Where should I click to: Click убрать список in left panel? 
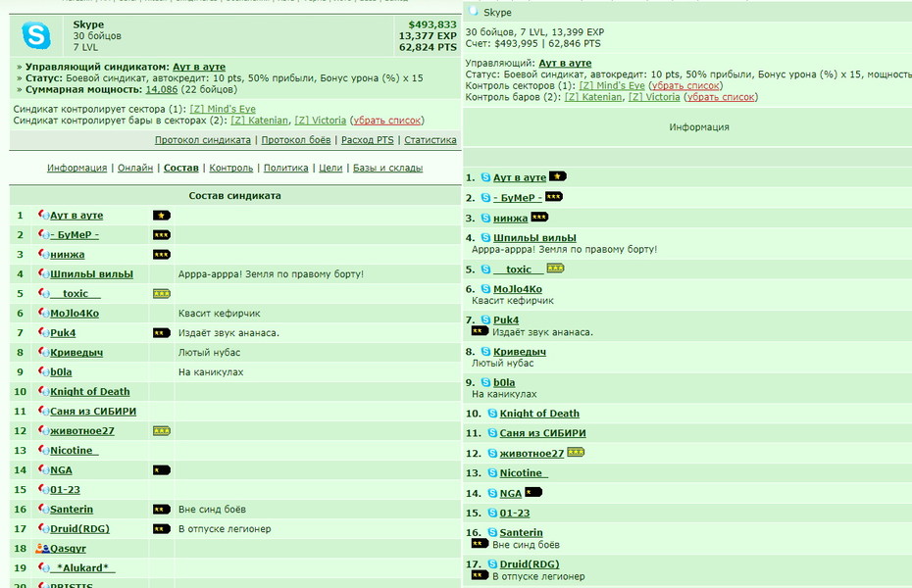pyautogui.click(x=386, y=121)
